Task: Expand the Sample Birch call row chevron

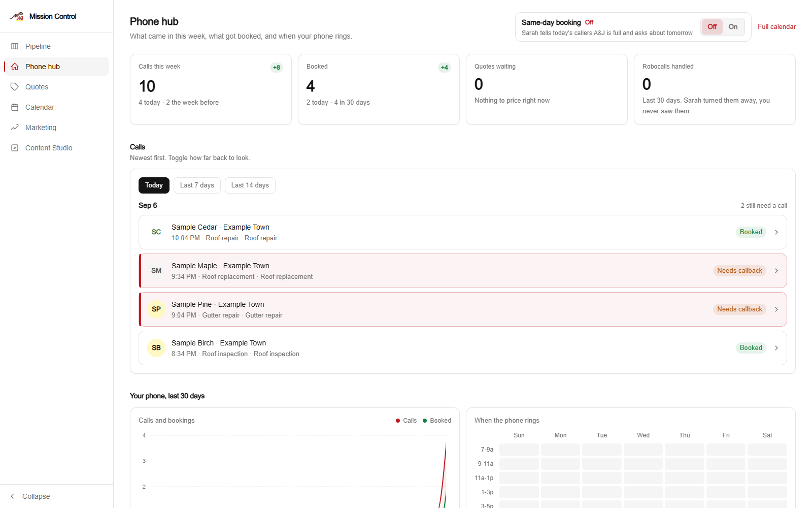Action: tap(776, 348)
